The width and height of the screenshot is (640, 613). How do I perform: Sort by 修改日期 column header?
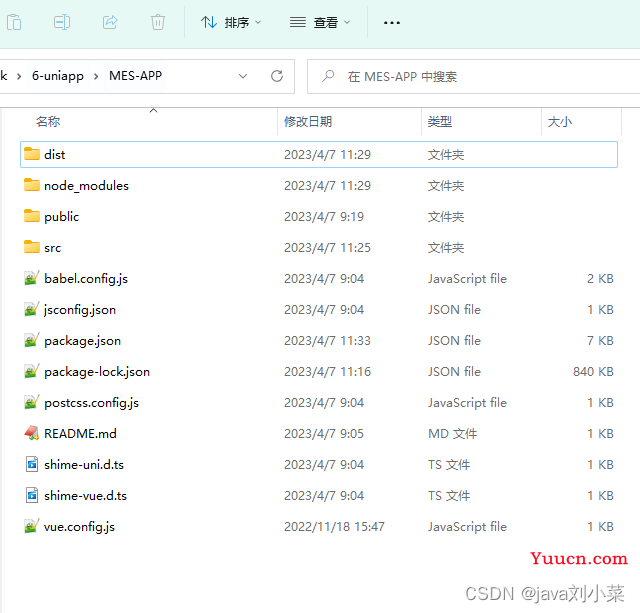[x=308, y=121]
